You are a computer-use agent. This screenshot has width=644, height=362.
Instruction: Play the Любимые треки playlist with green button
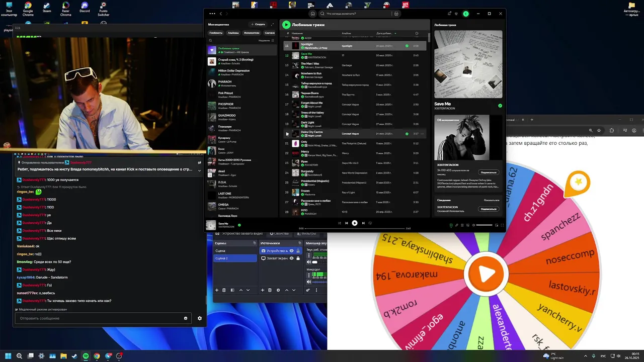point(286,25)
